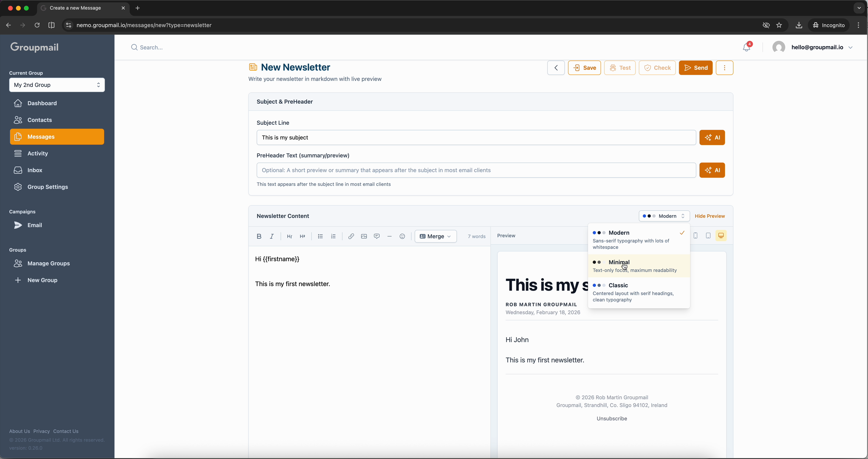The height and width of the screenshot is (459, 868).
Task: Insert a horizontal rule divider
Action: tap(389, 236)
